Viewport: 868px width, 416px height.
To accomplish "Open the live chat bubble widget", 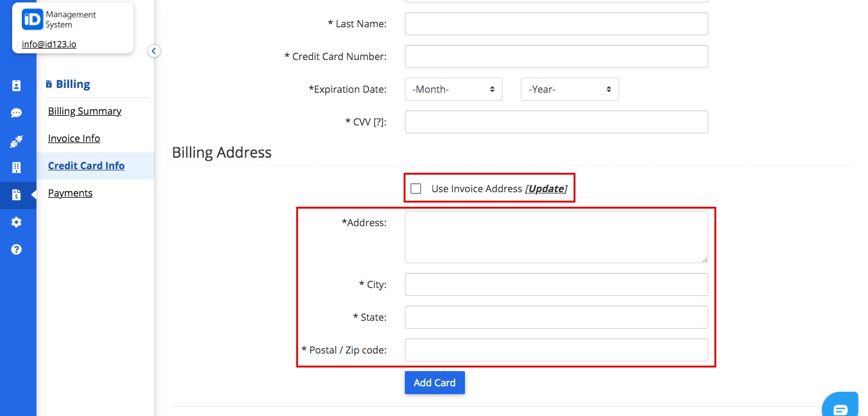I will pos(840,406).
